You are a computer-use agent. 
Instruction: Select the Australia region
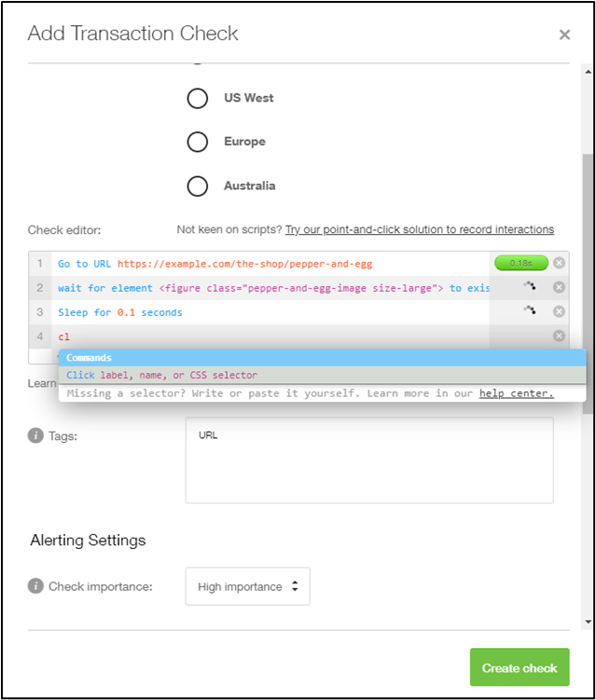tap(198, 186)
